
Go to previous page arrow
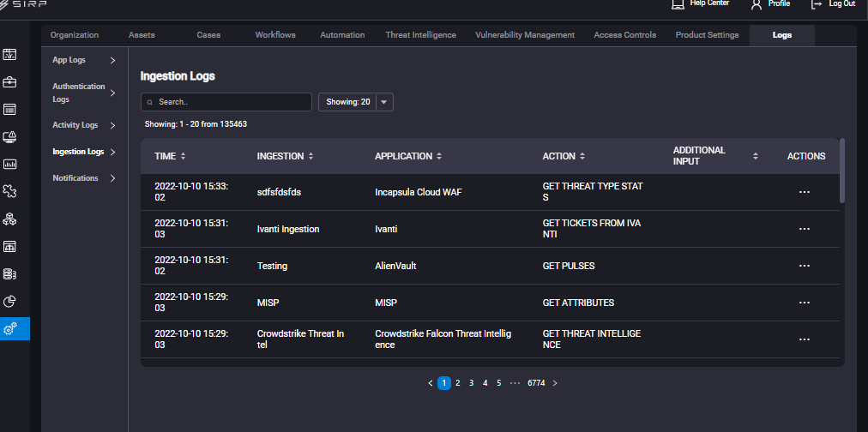[x=431, y=383]
